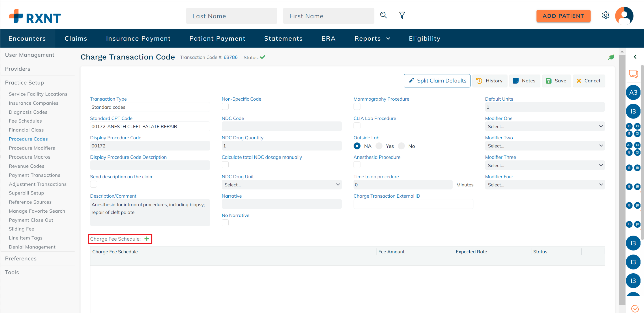Click the green leaf icon near page title

611,57
